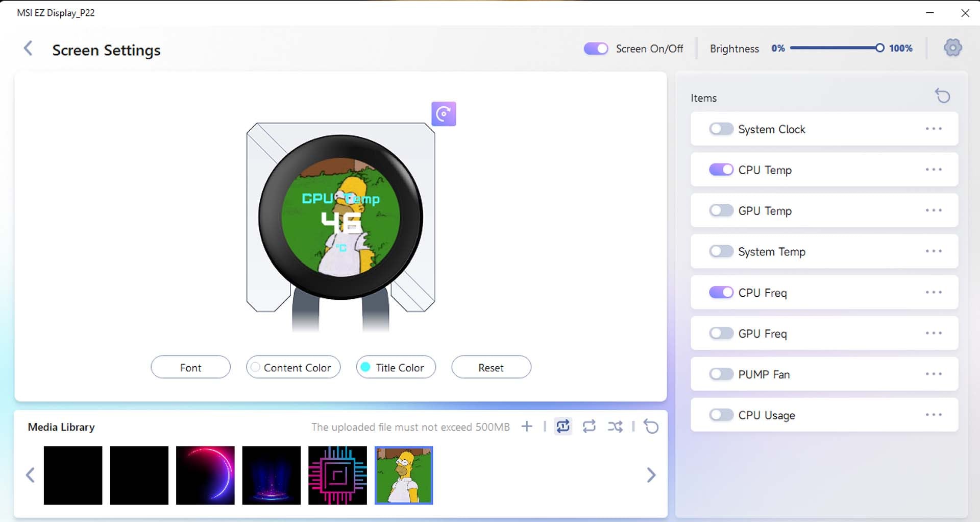Viewport: 980px width, 522px height.
Task: Open CPU Usage more options menu
Action: pos(934,415)
